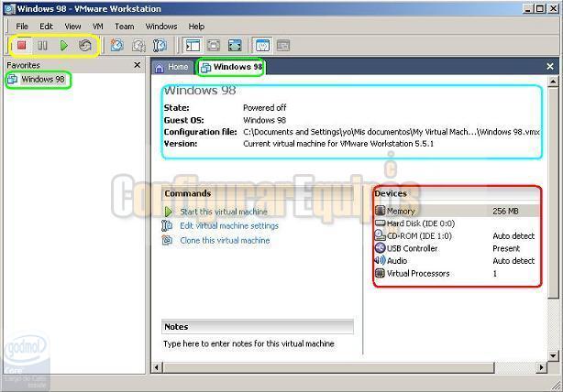Click Clone this virtual machine link

[225, 240]
